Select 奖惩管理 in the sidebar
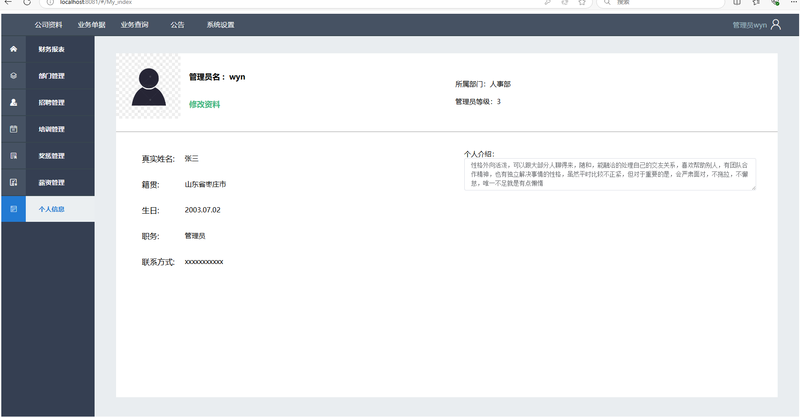800x417 pixels. 52,156
